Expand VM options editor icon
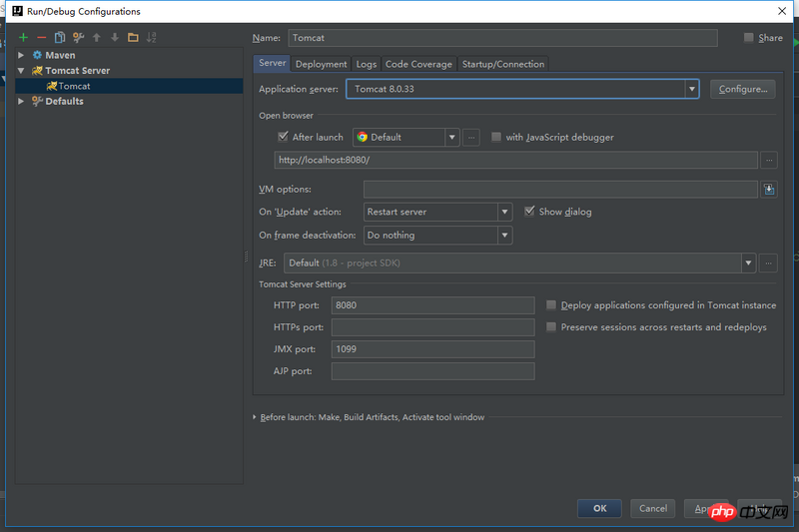Screen dimensions: 799x532 click(x=769, y=190)
